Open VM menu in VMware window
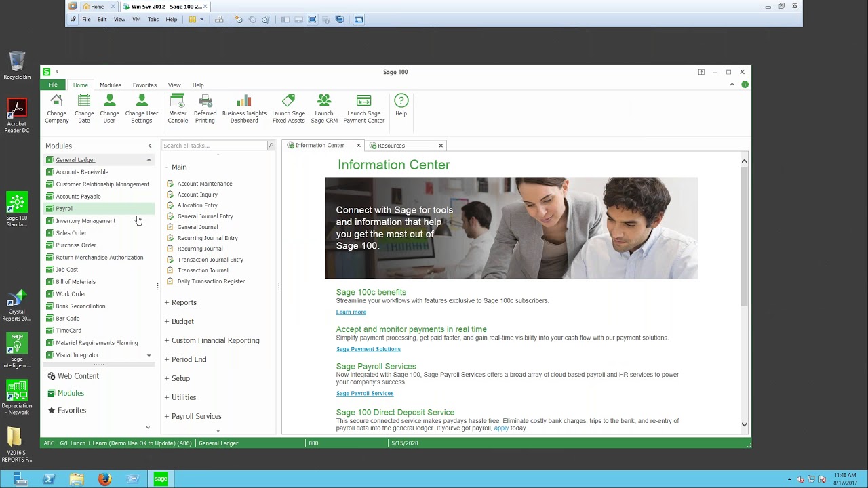The width and height of the screenshot is (868, 488). (x=136, y=20)
